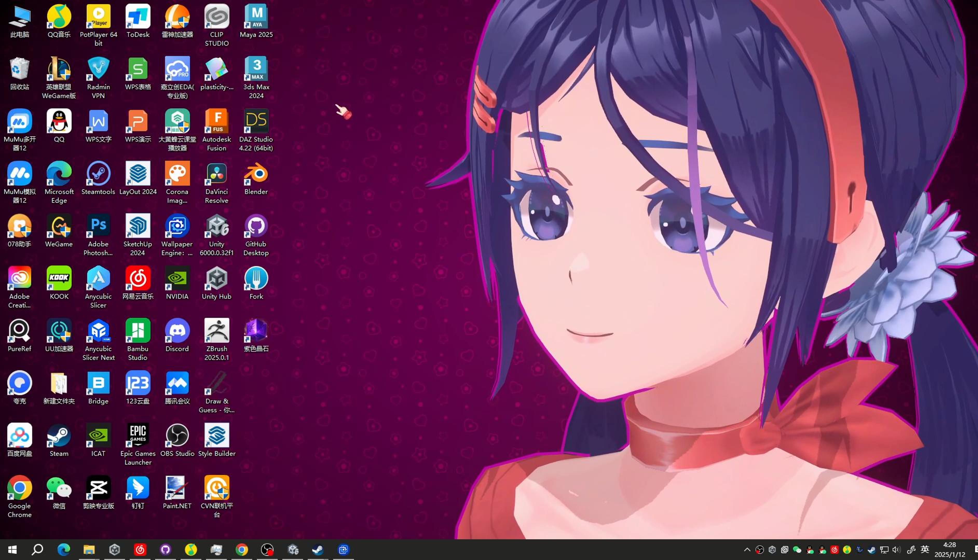978x560 pixels.
Task: Open the PotPlayer 64 bit shortcut
Action: pyautogui.click(x=98, y=26)
